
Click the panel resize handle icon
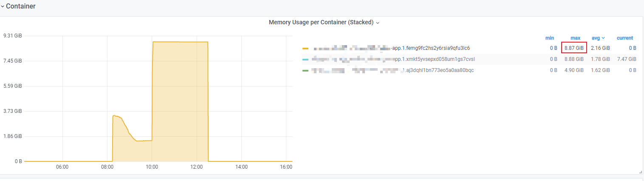640,172
